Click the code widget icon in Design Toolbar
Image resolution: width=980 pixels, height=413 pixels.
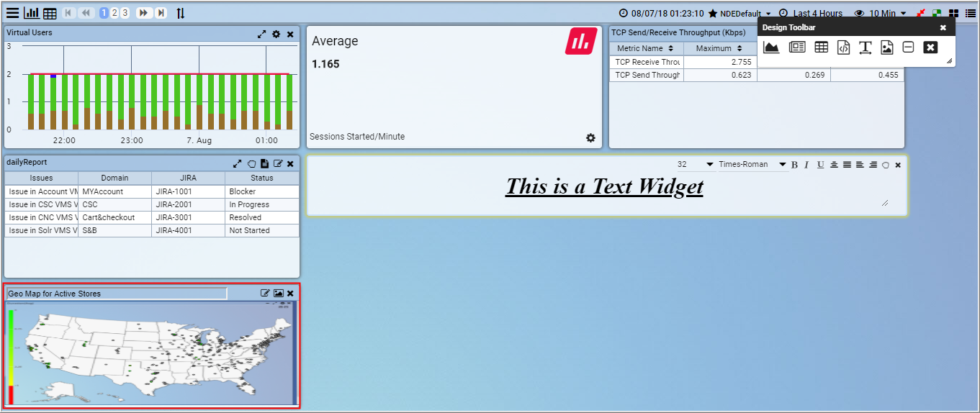point(843,47)
